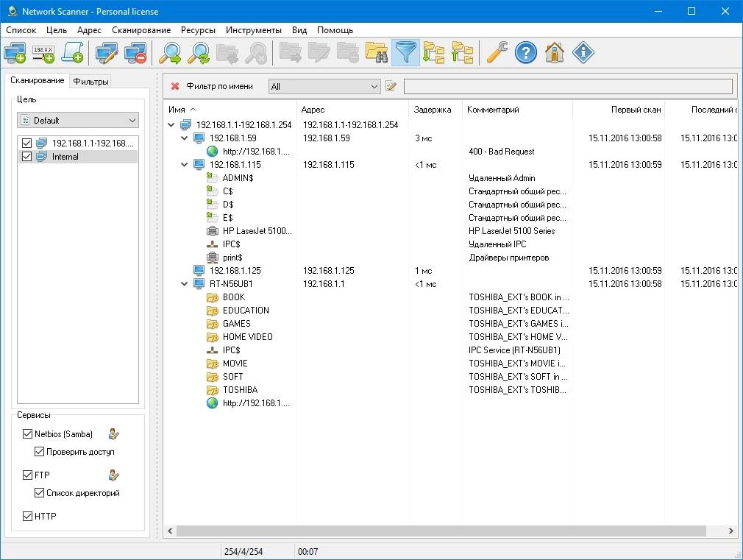The width and height of the screenshot is (743, 560).
Task: Open the Список menu
Action: 21,30
